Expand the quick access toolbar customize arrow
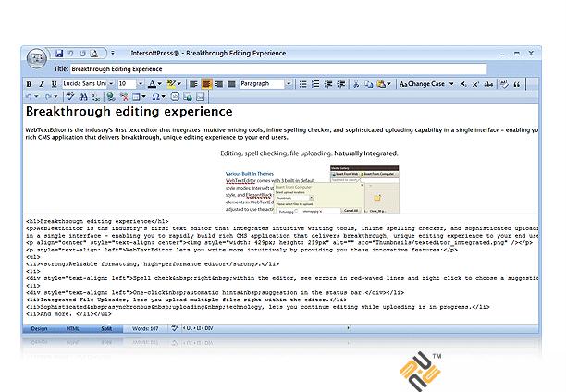The image size is (566, 392). point(113,53)
